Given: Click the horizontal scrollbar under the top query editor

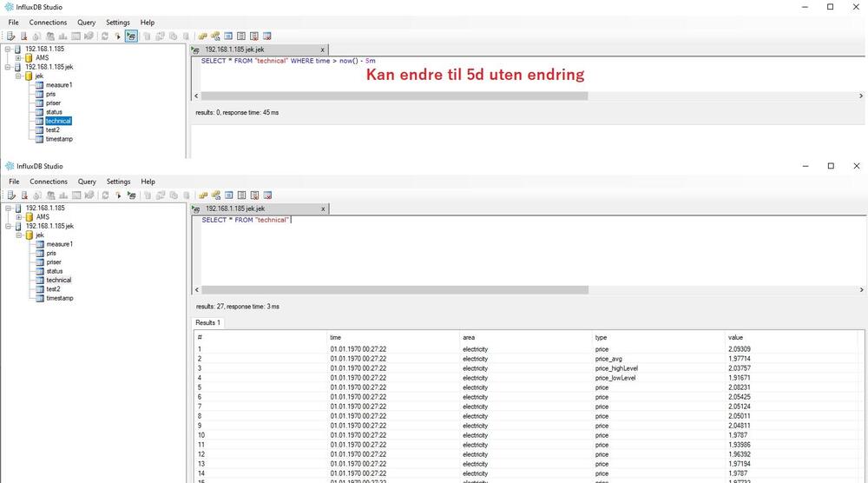Looking at the screenshot, I should coord(521,96).
